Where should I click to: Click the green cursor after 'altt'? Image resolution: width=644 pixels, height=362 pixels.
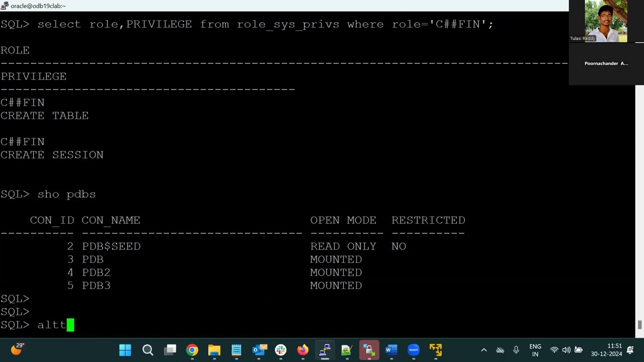tap(70, 325)
